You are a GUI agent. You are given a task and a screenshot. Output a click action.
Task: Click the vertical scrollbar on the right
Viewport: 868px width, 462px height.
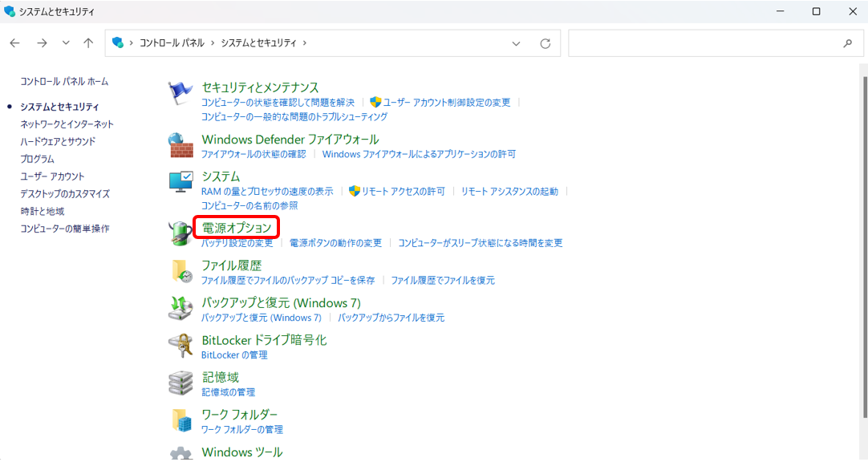[865, 246]
